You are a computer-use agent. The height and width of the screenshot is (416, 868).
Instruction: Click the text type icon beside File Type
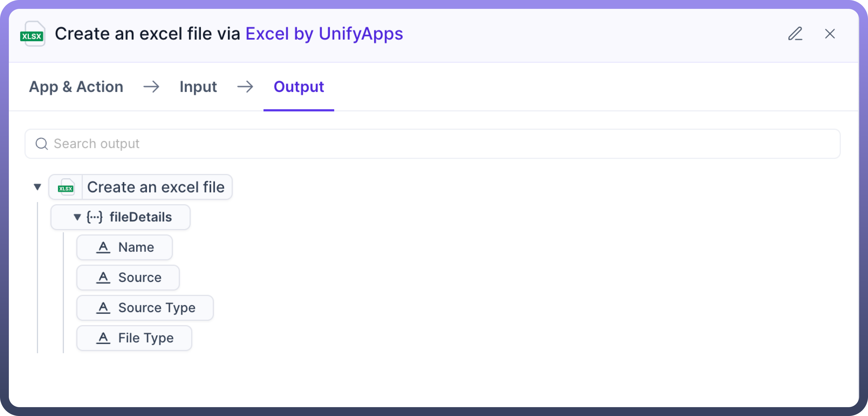103,338
